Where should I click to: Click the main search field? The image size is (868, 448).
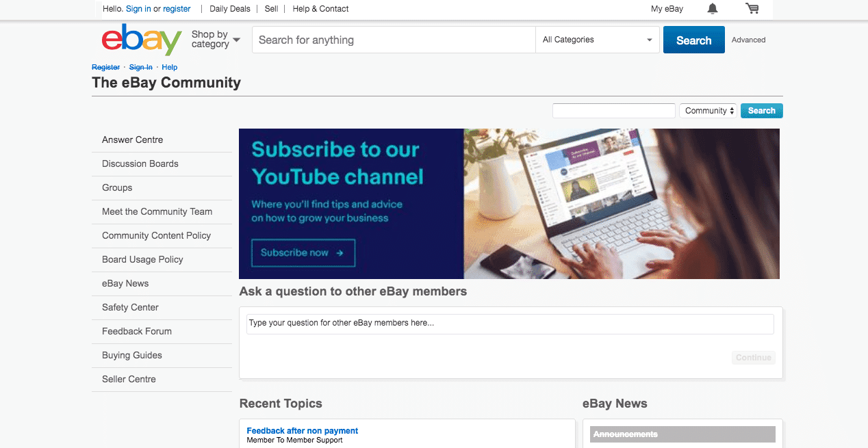[x=394, y=40]
